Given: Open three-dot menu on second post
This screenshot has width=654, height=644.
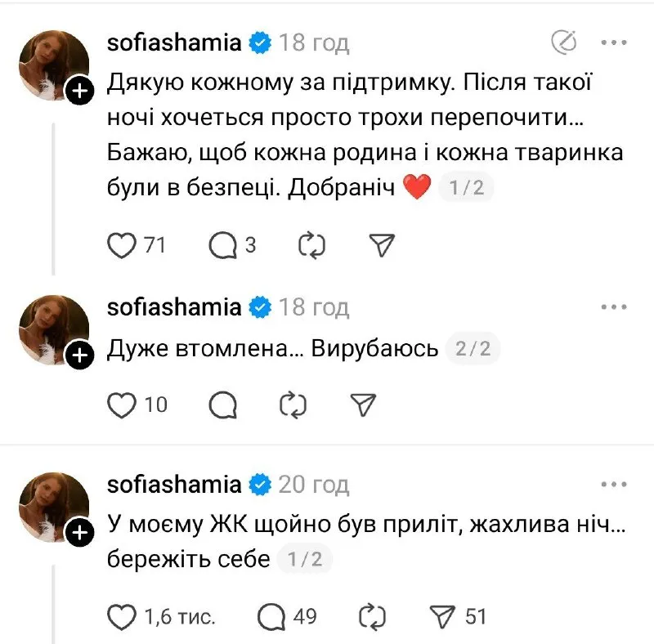Looking at the screenshot, I should [x=613, y=307].
